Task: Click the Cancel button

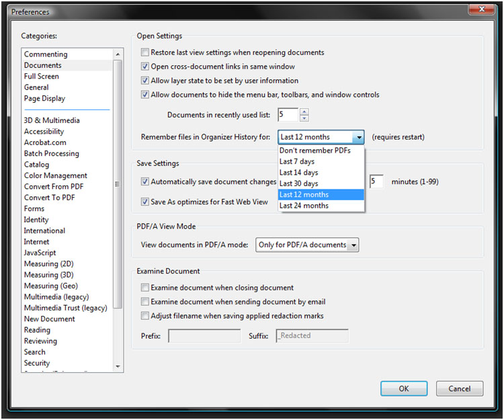Action: pyautogui.click(x=460, y=388)
